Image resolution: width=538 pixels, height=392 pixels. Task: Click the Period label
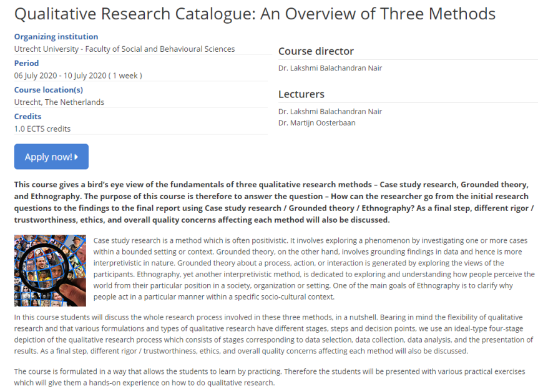point(27,63)
